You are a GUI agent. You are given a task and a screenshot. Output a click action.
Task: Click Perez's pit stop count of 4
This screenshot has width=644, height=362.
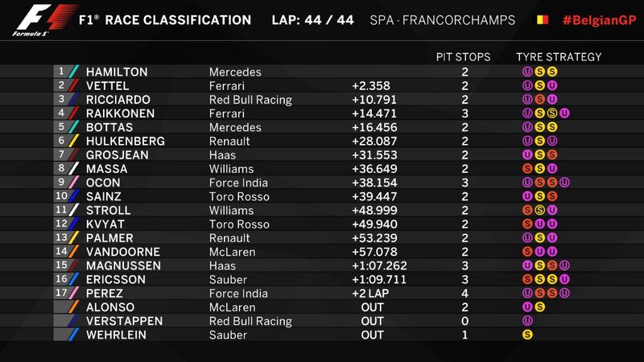465,294
